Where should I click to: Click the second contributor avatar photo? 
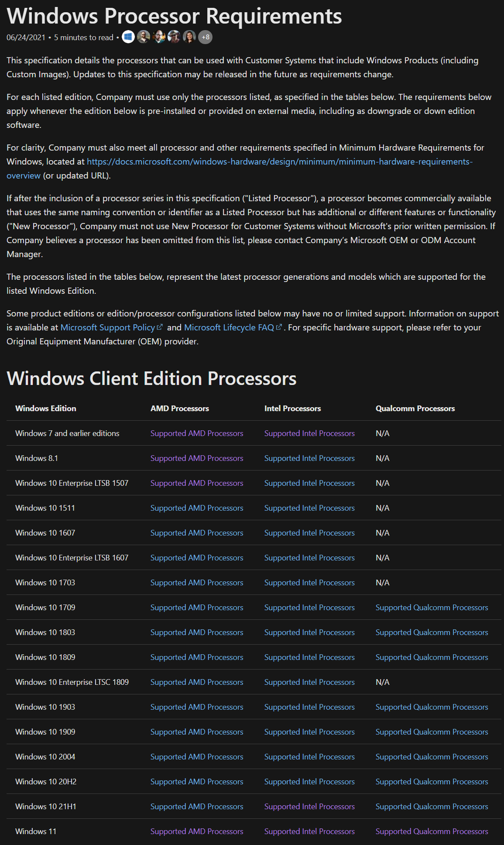coord(144,37)
